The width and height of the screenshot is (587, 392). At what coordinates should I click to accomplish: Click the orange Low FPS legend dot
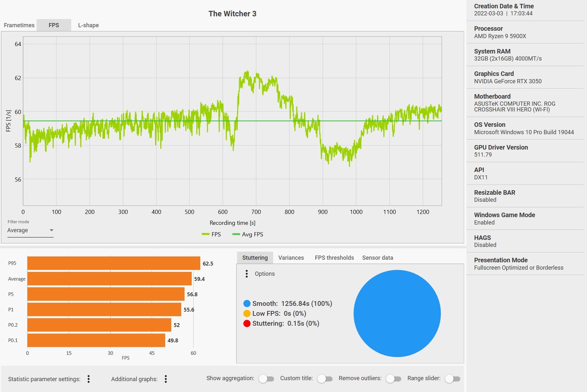pos(247,314)
